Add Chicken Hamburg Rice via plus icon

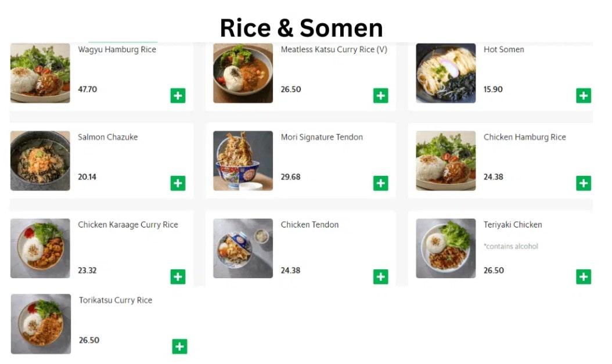(583, 182)
